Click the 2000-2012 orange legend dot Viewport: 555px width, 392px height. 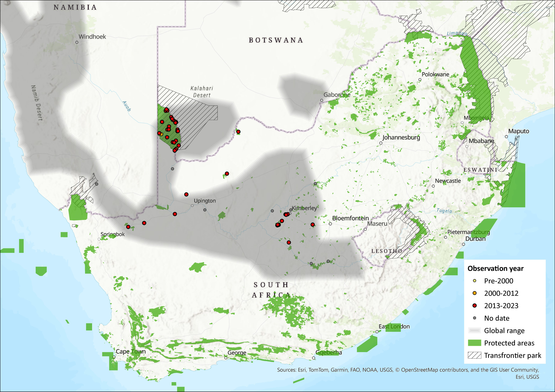pos(474,293)
